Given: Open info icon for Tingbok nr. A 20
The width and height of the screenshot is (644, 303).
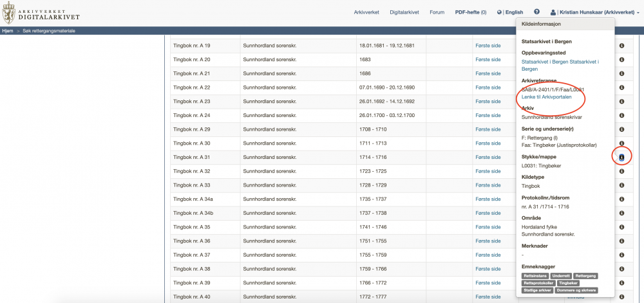Looking at the screenshot, I should pyautogui.click(x=621, y=59).
